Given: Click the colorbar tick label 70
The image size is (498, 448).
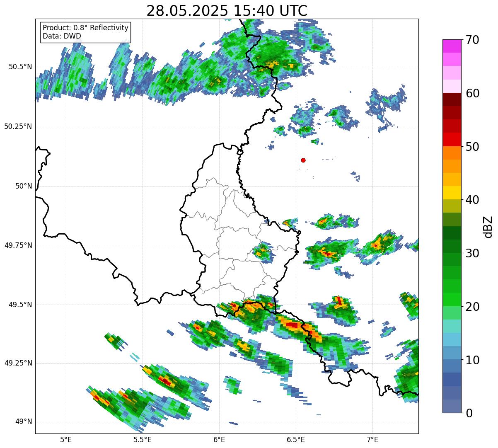Looking at the screenshot, I should [472, 40].
